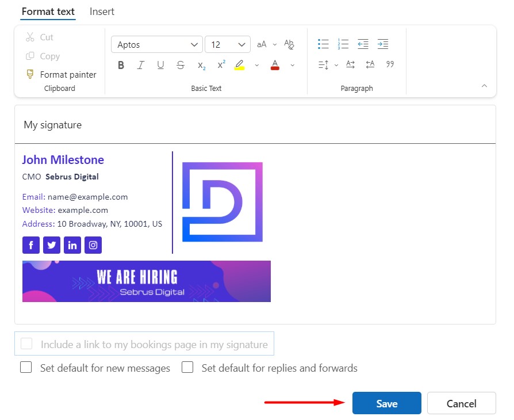514x420 pixels.
Task: Click the Change case aA icon
Action: 262,44
